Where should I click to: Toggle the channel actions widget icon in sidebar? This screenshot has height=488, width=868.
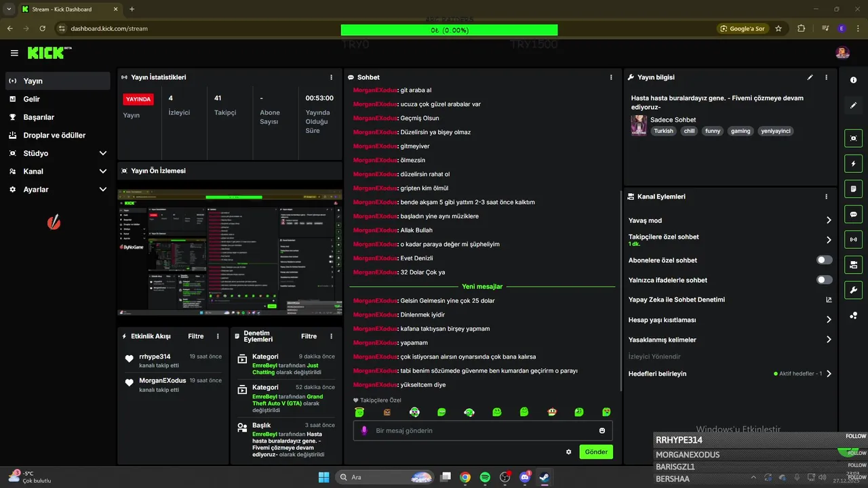pos(853,264)
